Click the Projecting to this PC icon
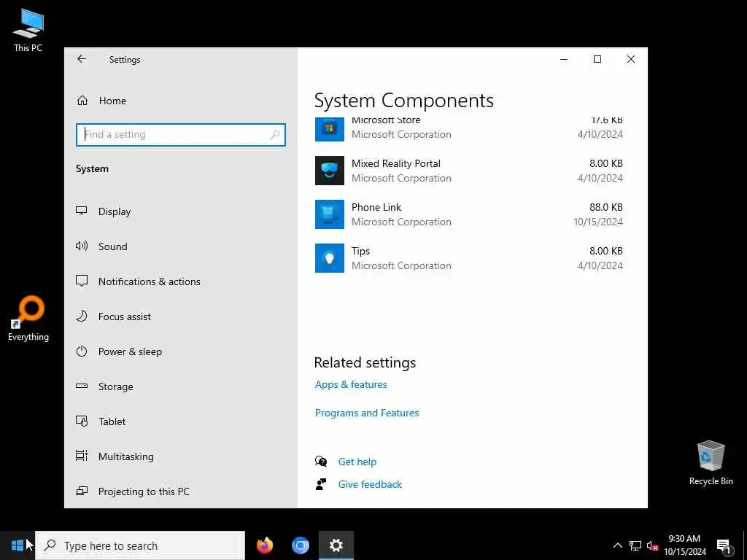 point(82,491)
